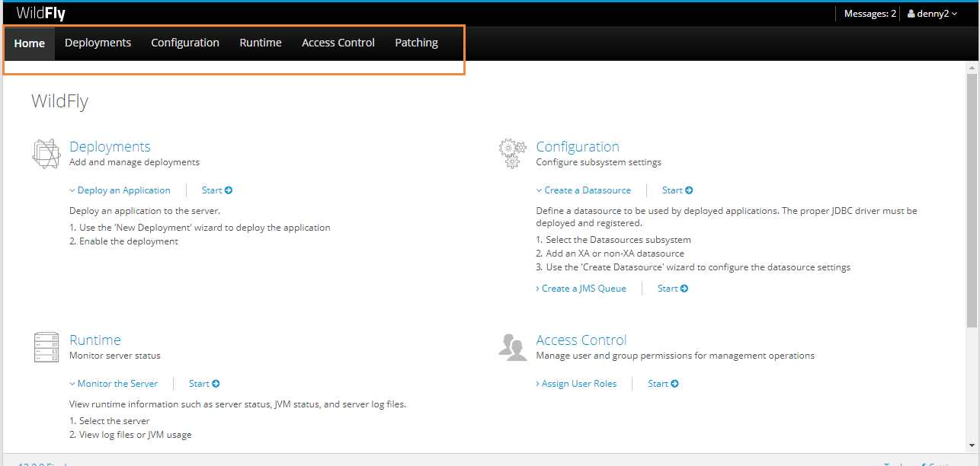This screenshot has height=466, width=980.
Task: Open the Configuration heading link
Action: tap(578, 147)
